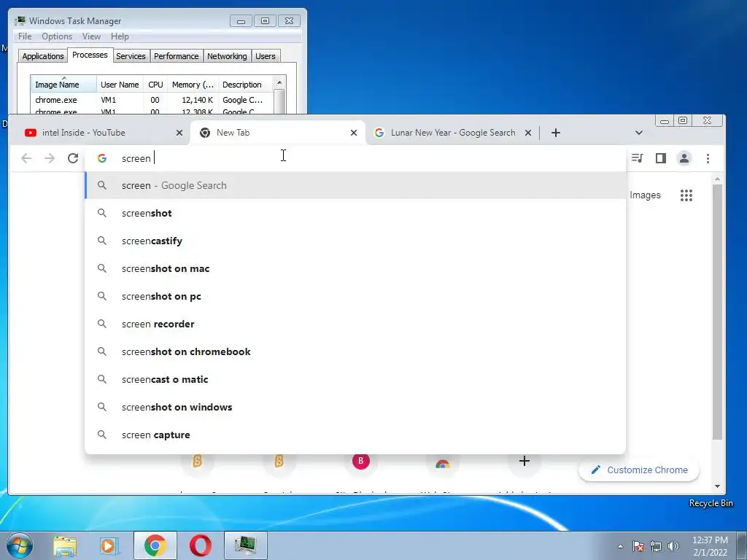Open Task Manager's Help menu
This screenshot has width=747, height=560.
click(x=120, y=36)
